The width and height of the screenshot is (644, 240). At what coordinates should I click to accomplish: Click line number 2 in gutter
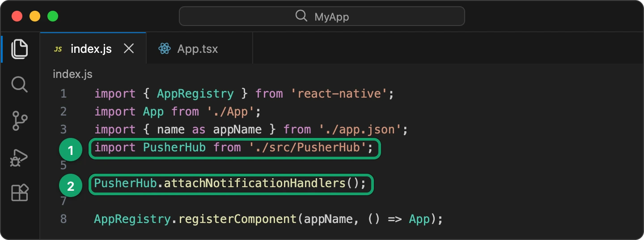coord(63,111)
